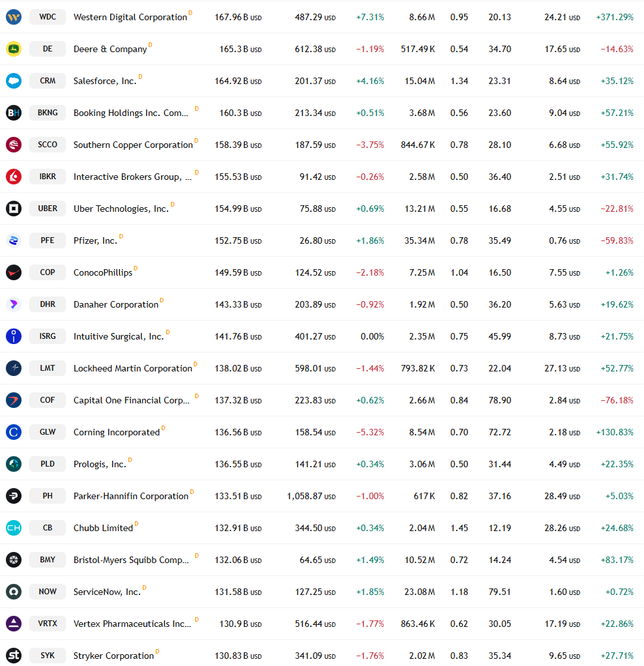Click the Vertex Pharmaceuticals logo icon
Image resolution: width=644 pixels, height=666 pixels.
(x=14, y=624)
